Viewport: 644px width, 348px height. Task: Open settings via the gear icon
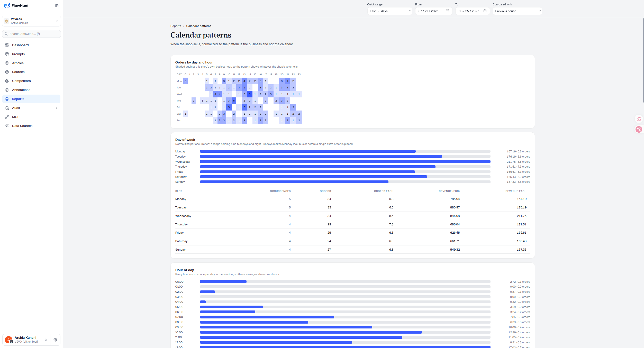click(x=55, y=340)
